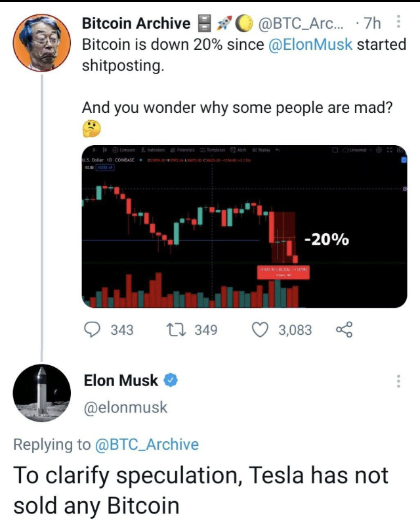Viewport: 420px width, 524px height.
Task: Tap the share icon under the chart
Action: pyautogui.click(x=344, y=330)
